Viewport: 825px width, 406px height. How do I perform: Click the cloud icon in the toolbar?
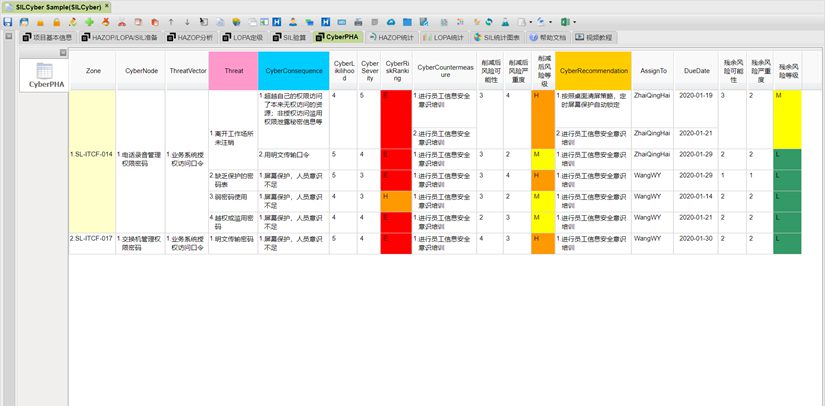(x=392, y=21)
